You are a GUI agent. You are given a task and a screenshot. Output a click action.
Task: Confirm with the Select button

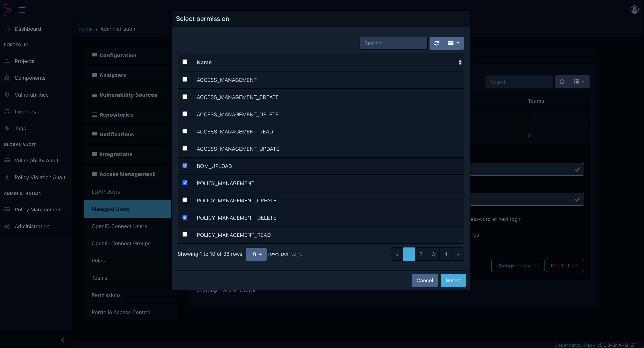tap(453, 280)
